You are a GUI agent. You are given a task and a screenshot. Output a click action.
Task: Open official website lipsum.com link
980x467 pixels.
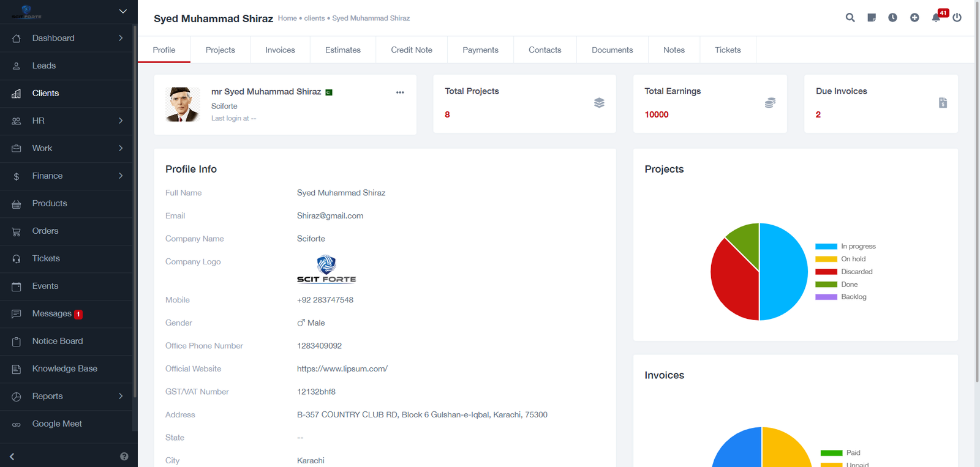(342, 368)
